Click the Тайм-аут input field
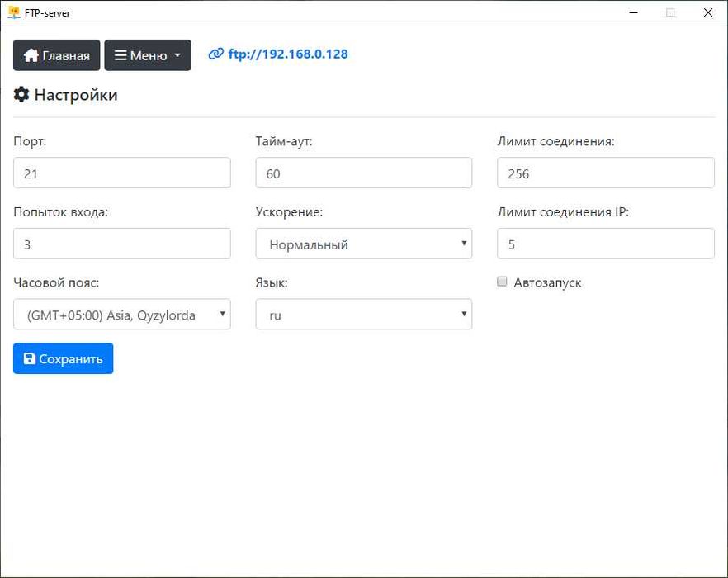The width and height of the screenshot is (728, 578). pos(364,173)
